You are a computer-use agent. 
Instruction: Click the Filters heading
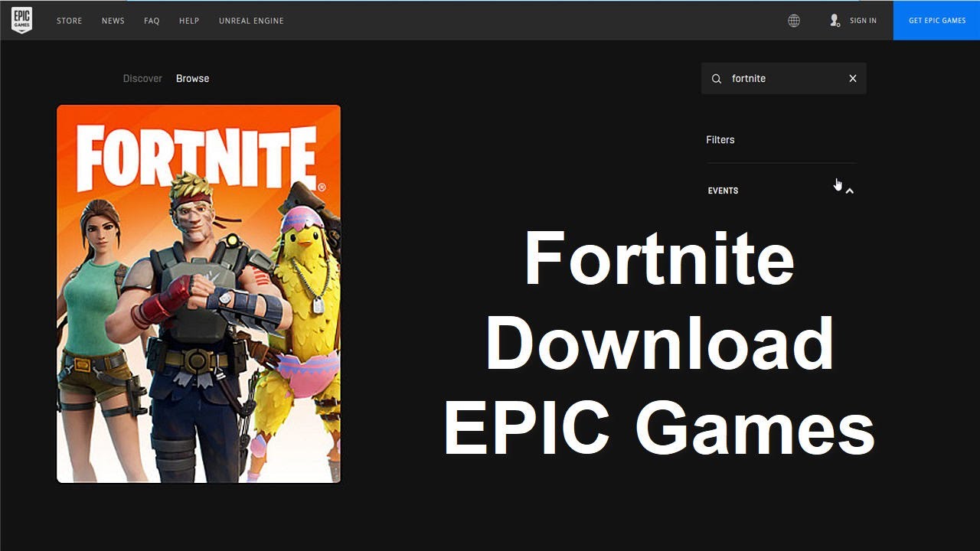pos(720,140)
